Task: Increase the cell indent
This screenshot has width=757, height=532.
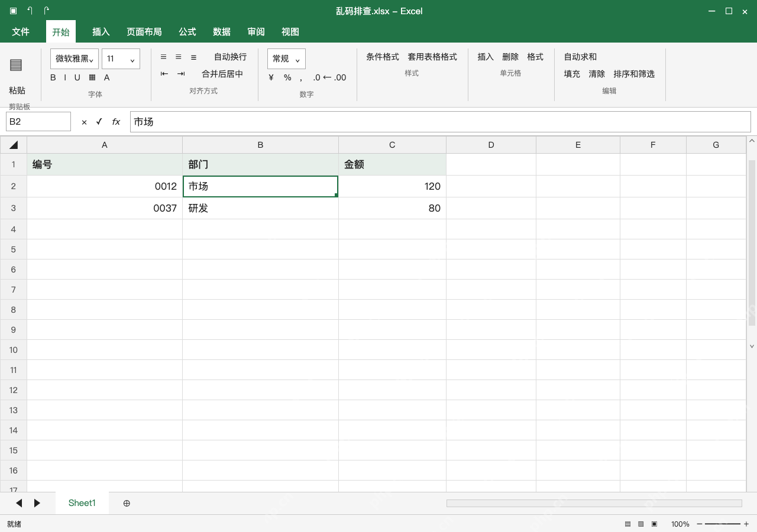Action: (x=181, y=74)
